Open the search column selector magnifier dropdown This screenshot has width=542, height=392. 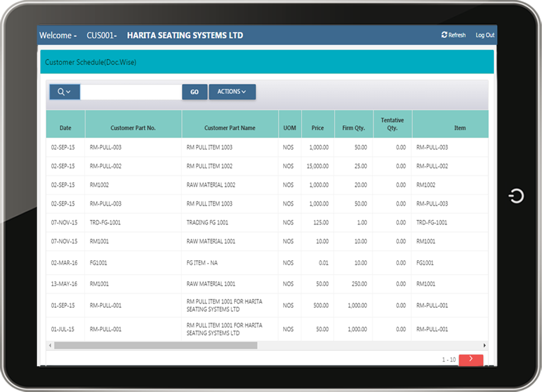point(65,92)
